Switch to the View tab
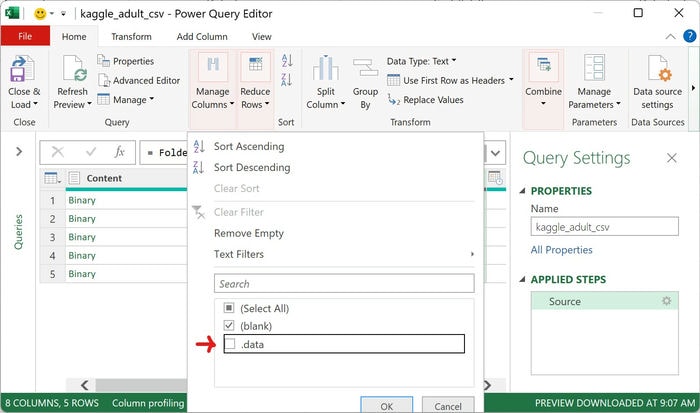 click(x=262, y=37)
